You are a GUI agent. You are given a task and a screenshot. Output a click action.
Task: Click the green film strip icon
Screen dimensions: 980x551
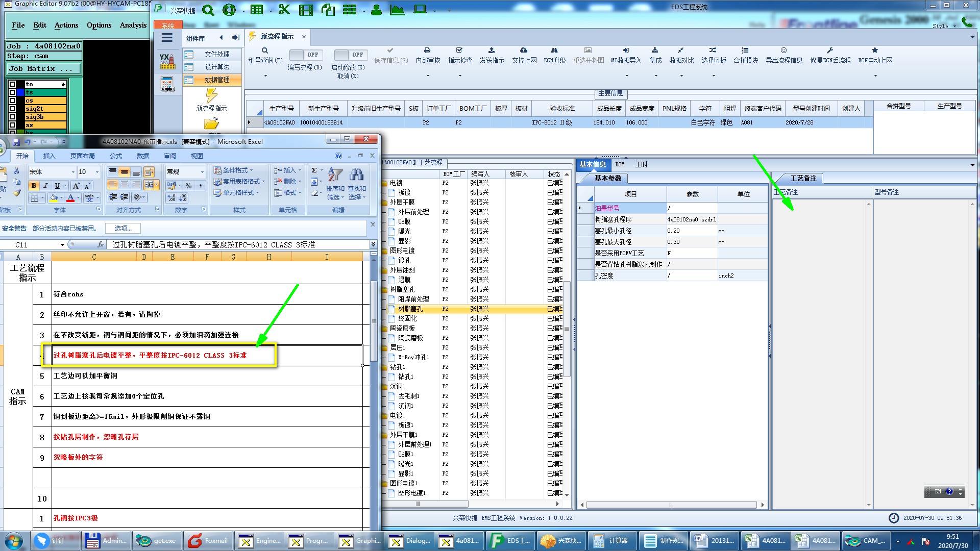[x=306, y=10]
